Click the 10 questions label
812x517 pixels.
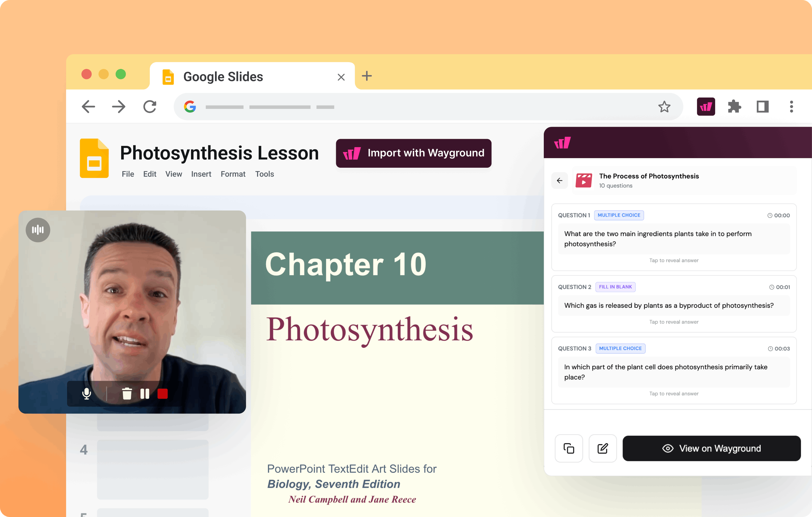[615, 186]
